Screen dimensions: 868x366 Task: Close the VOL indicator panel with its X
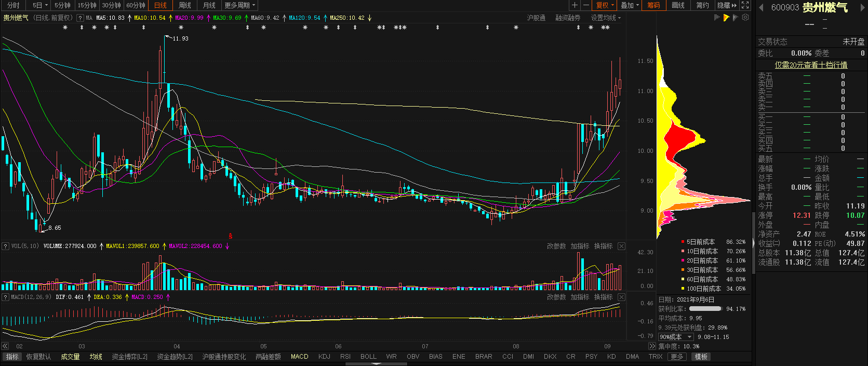tap(621, 246)
